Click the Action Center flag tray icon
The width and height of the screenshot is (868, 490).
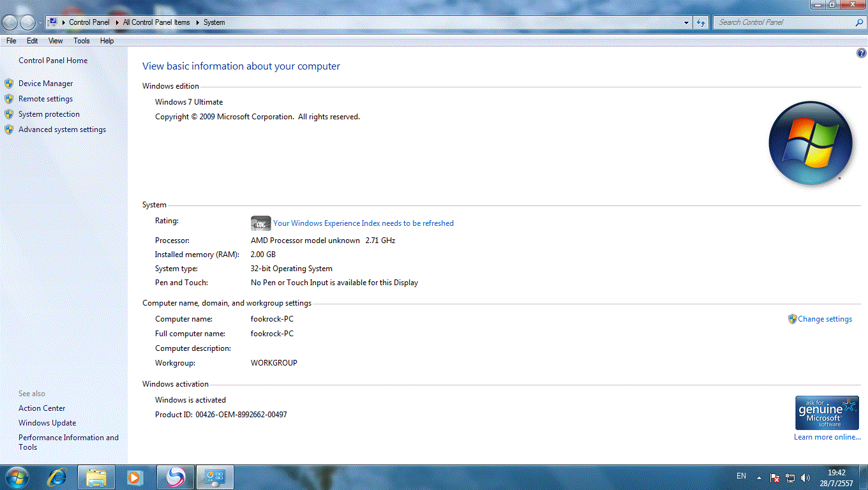775,477
